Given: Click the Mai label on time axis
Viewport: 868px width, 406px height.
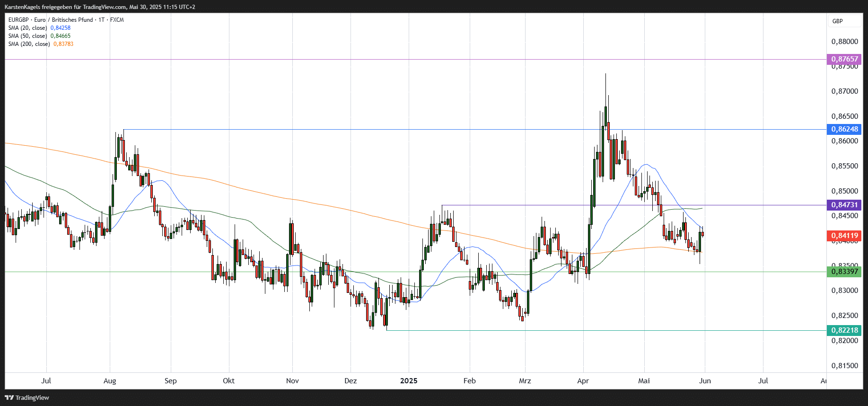Looking at the screenshot, I should coord(644,381).
